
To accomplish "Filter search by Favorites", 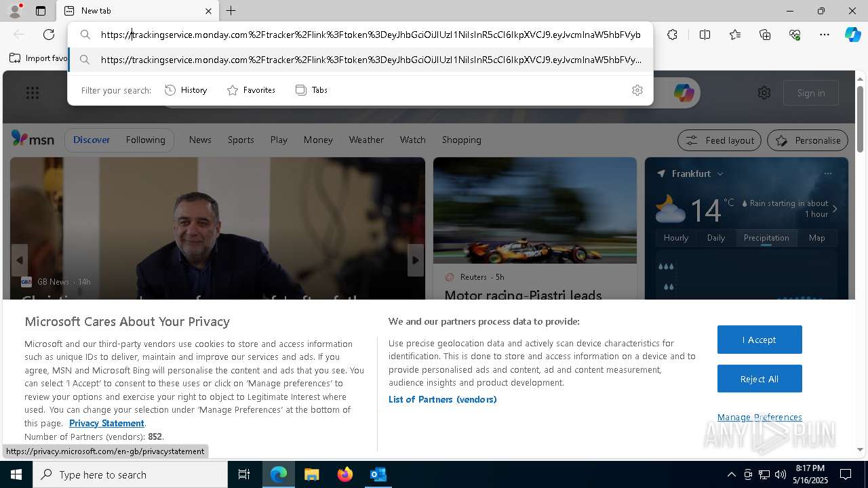I will click(x=251, y=90).
